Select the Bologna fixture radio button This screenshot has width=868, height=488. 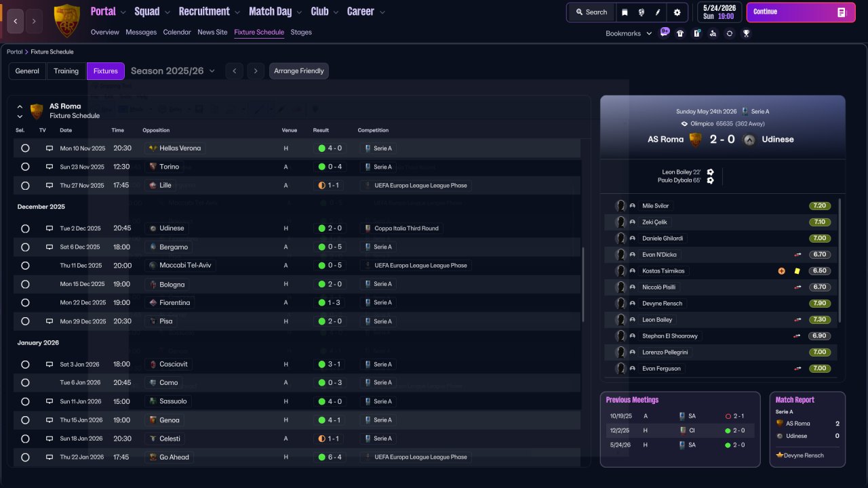25,285
